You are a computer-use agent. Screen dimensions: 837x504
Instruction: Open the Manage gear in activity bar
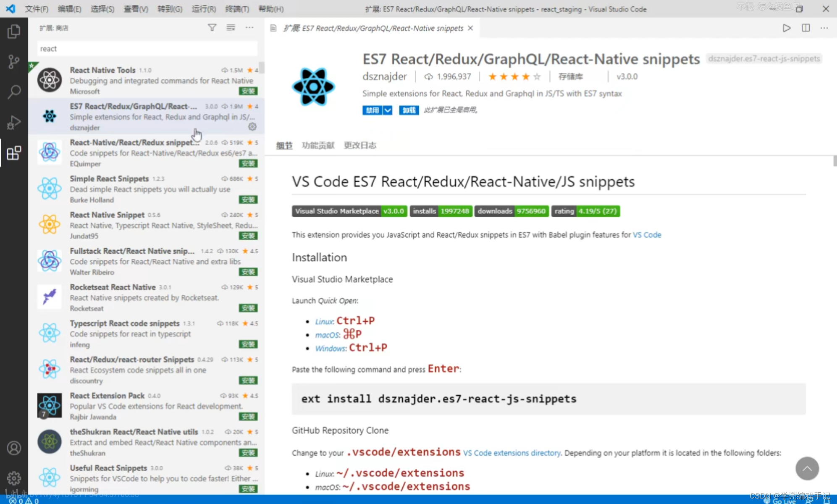(x=14, y=478)
